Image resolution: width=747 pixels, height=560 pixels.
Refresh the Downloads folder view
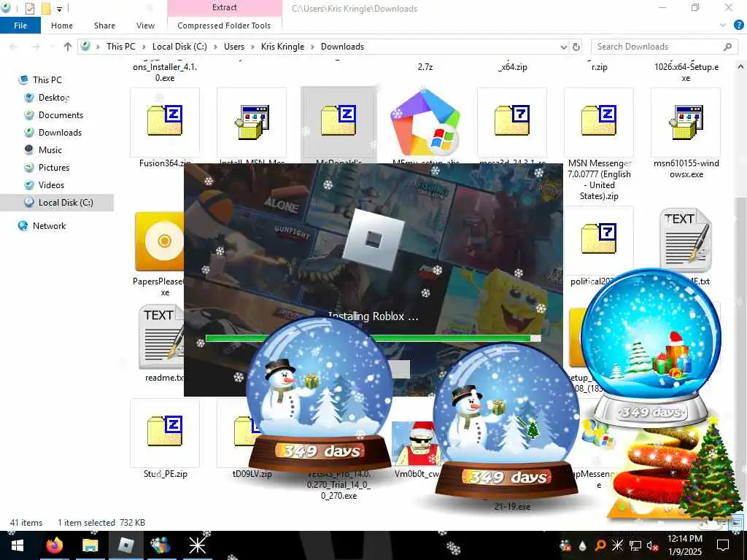click(576, 47)
